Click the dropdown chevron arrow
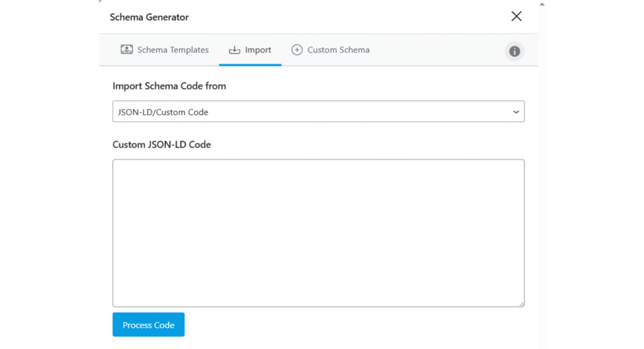This screenshot has height=349, width=644. [516, 112]
